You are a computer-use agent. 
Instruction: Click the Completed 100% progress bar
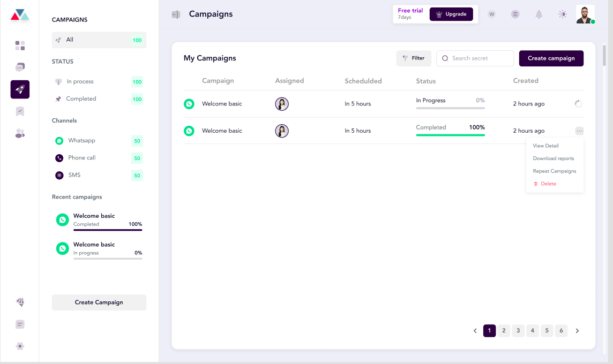pyautogui.click(x=450, y=135)
